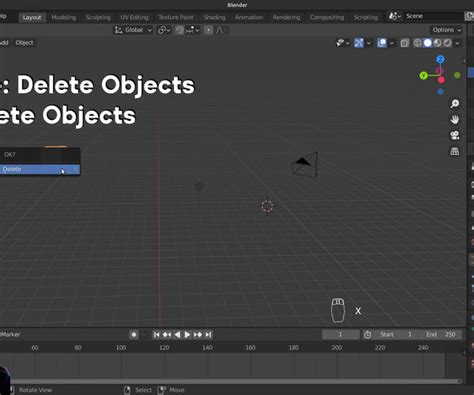Image resolution: width=474 pixels, height=395 pixels.
Task: Toggle snapping with the magnet icon
Action: [x=180, y=30]
